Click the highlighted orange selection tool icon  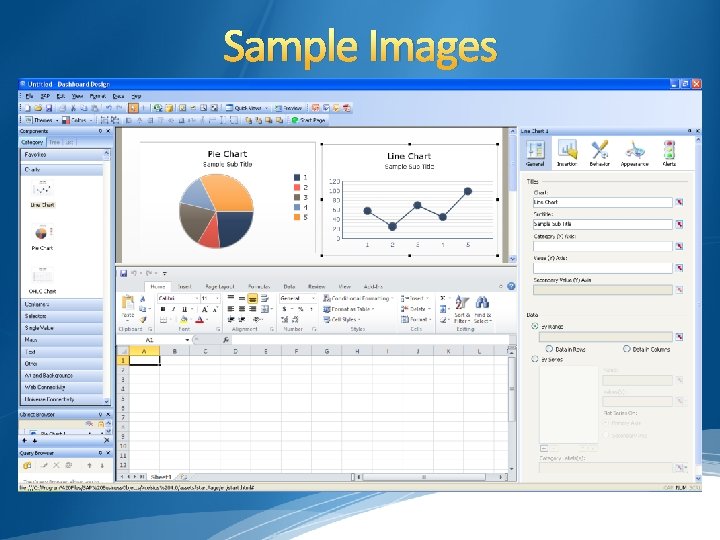point(133,108)
